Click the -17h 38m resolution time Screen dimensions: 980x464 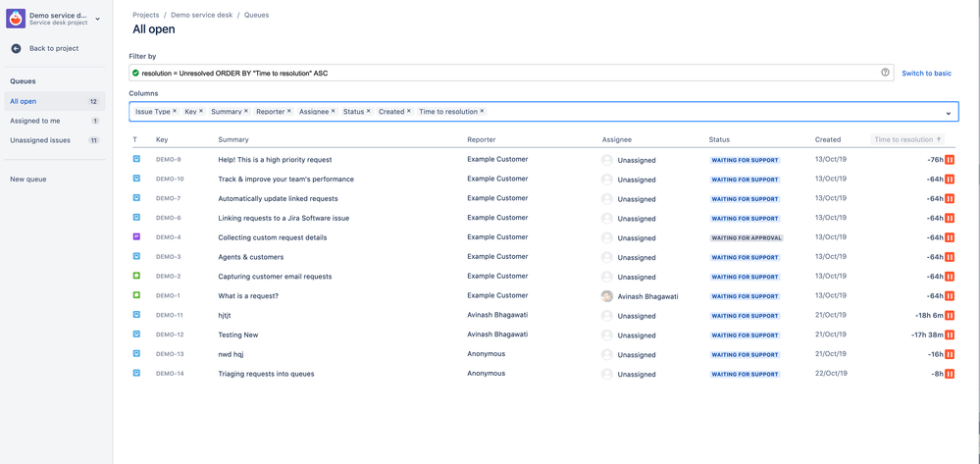click(x=927, y=335)
